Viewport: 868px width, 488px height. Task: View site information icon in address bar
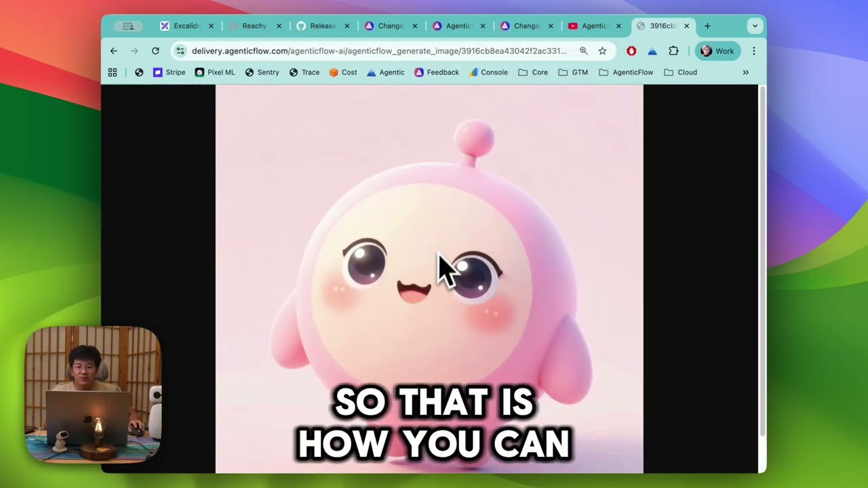pyautogui.click(x=180, y=51)
